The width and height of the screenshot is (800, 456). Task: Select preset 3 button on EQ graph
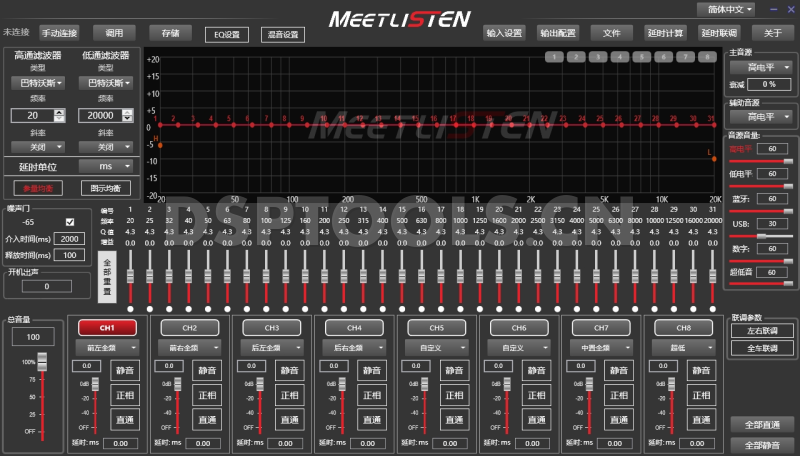click(x=598, y=57)
